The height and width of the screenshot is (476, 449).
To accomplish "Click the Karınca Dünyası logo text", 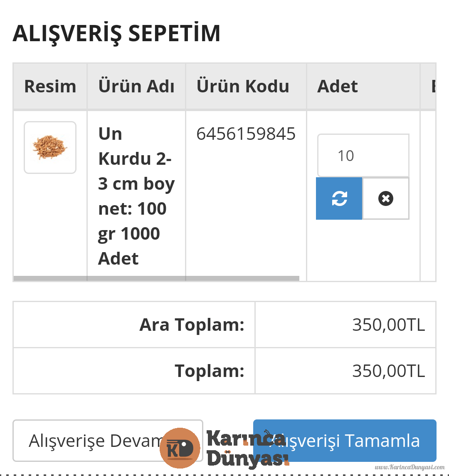I will (247, 448).
